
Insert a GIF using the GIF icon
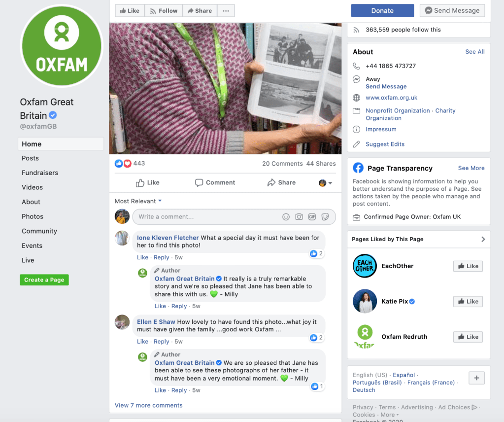point(312,217)
